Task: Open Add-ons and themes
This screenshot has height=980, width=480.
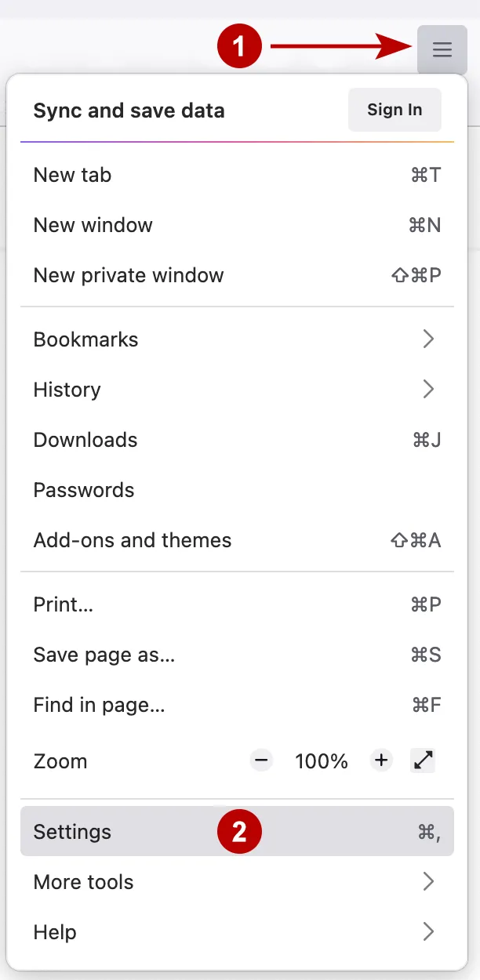Action: point(132,540)
